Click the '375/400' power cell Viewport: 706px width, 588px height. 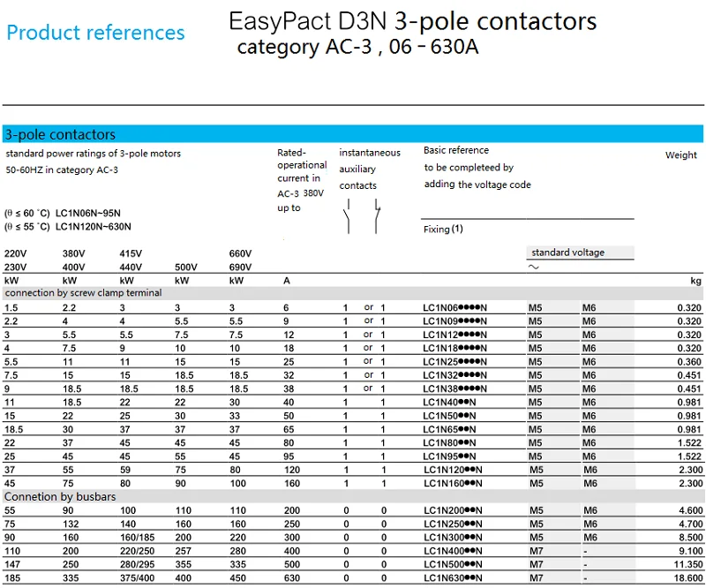coord(138,578)
